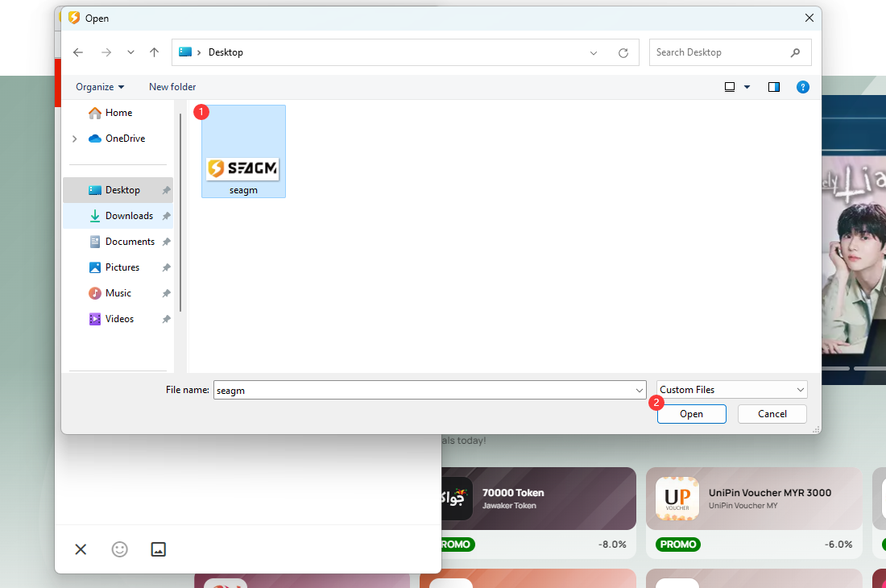Refresh the Desktop folder view
The width and height of the screenshot is (886, 588).
tap(623, 53)
